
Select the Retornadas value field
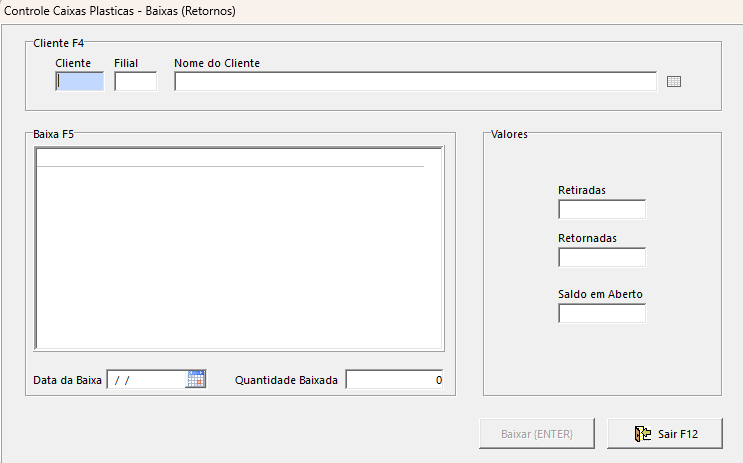pos(601,258)
